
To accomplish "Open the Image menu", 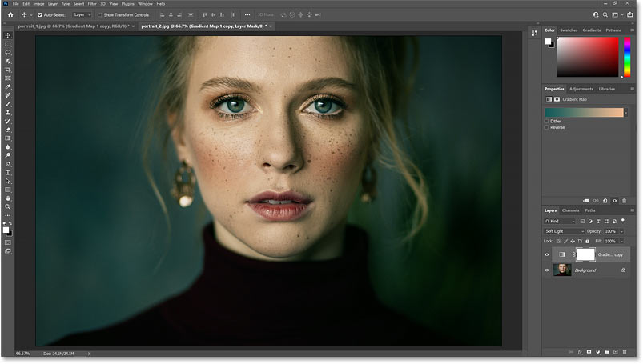I will (x=38, y=4).
